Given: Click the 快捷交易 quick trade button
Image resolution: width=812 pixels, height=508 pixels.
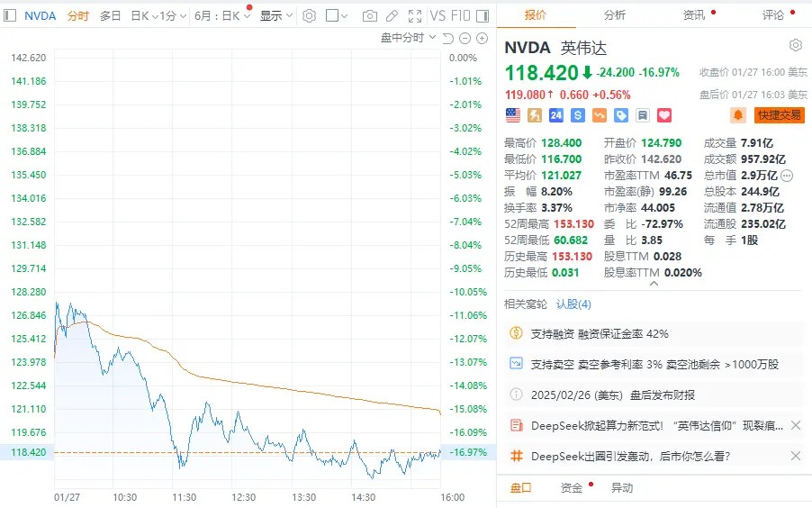Looking at the screenshot, I should 780,115.
